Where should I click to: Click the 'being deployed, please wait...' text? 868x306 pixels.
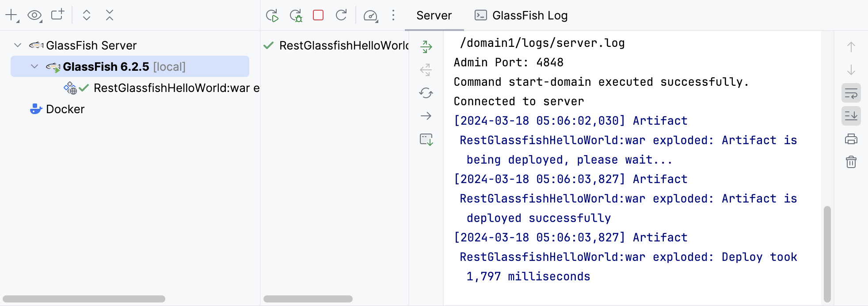(570, 160)
